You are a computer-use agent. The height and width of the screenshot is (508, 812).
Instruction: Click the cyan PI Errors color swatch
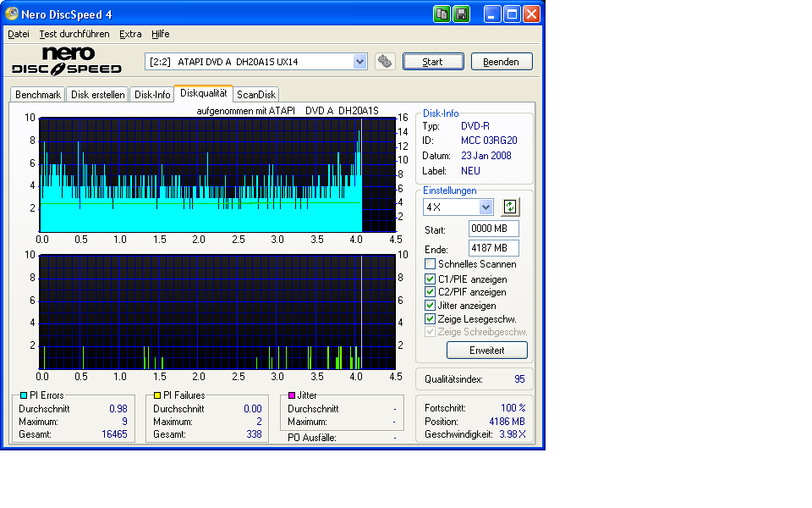coord(24,395)
